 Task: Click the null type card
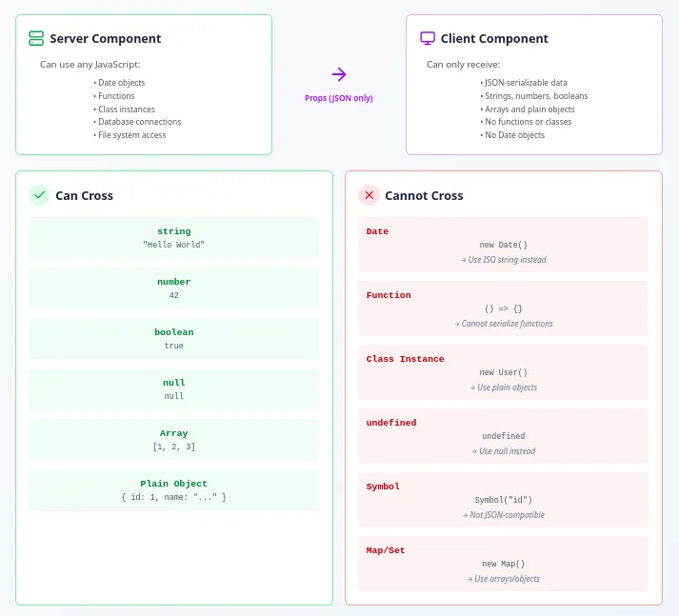click(x=174, y=389)
